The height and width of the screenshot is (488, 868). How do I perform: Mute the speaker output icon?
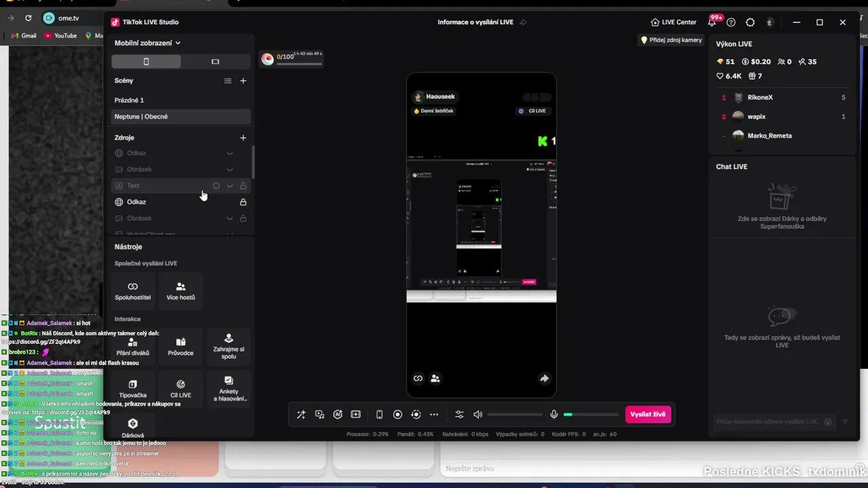click(477, 415)
